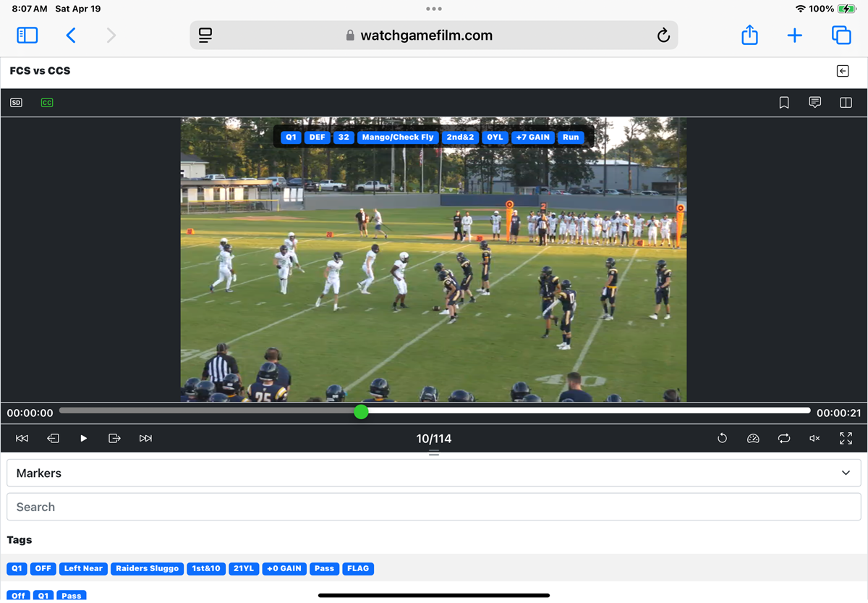Toggle SD video quality
868x603 pixels.
(16, 103)
